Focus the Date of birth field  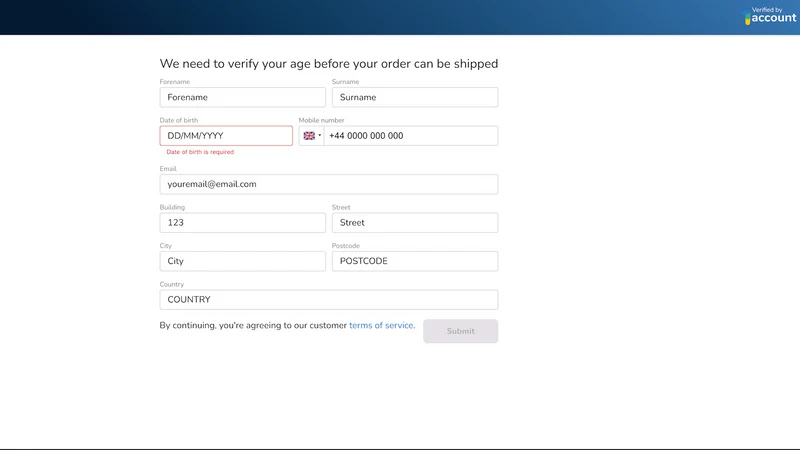click(x=226, y=136)
